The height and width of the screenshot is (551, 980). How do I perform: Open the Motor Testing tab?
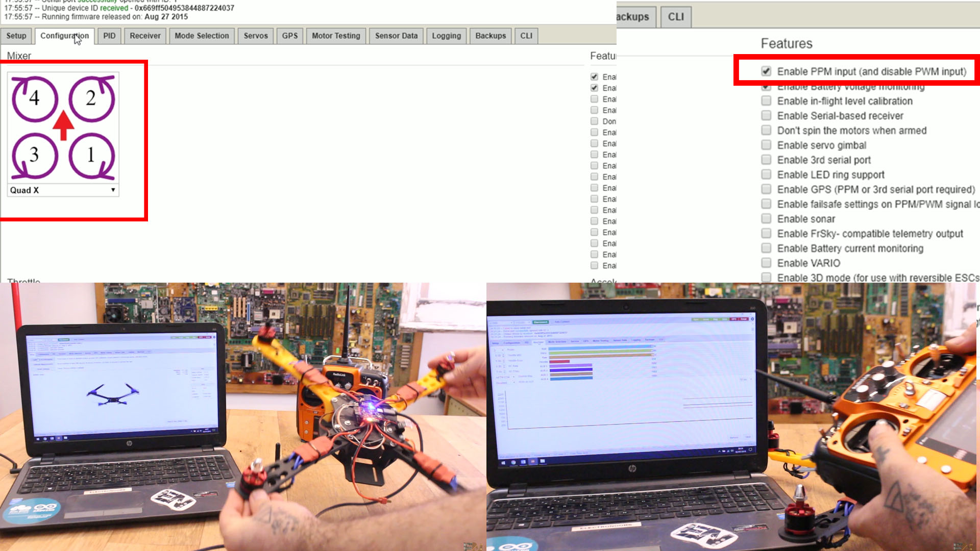(x=336, y=36)
